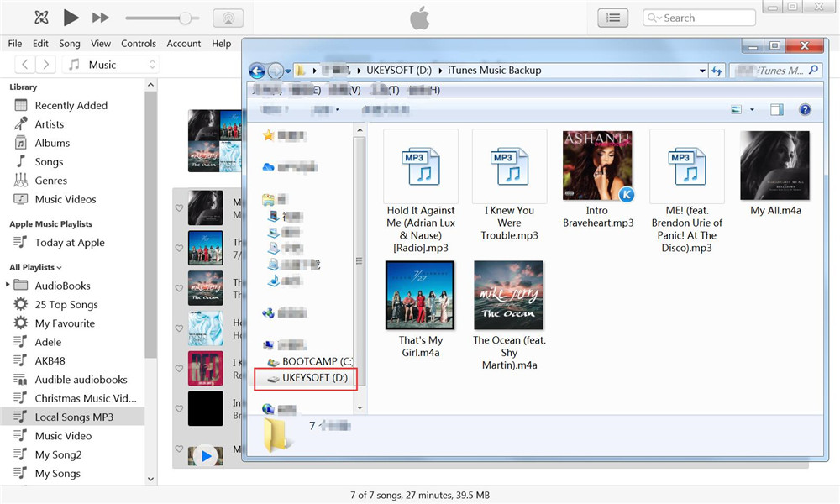Click the Explorer back arrow button
840x504 pixels.
coord(257,71)
